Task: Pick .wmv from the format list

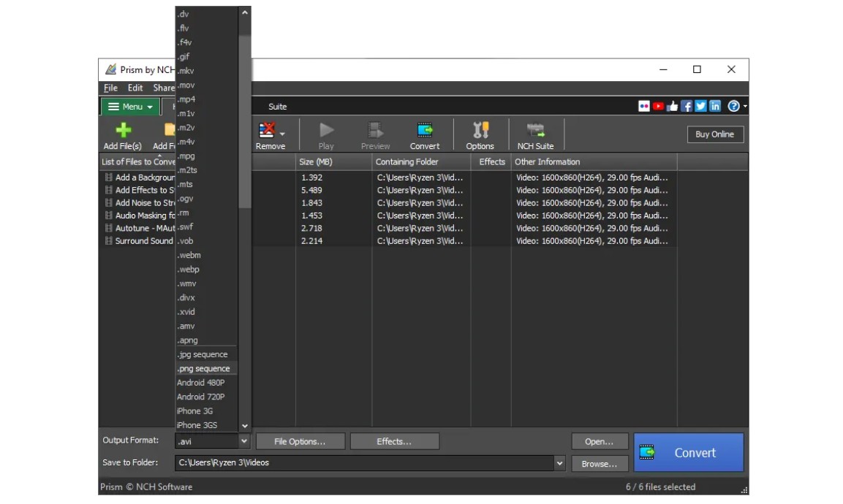Action: 206,283
